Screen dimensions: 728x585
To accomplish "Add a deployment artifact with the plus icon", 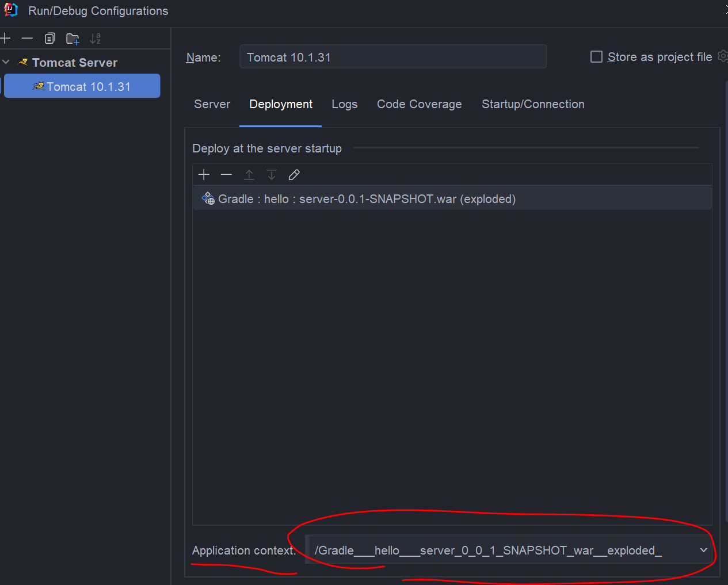I will [204, 175].
